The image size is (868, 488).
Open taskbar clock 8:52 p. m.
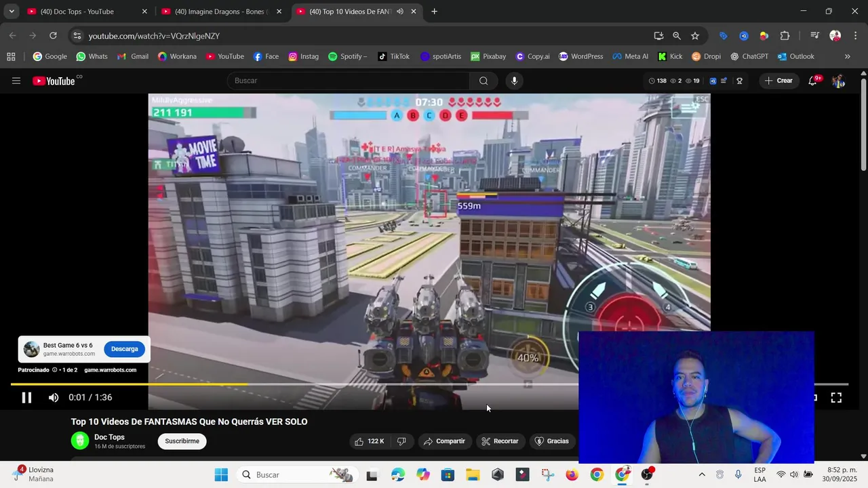[841, 474]
